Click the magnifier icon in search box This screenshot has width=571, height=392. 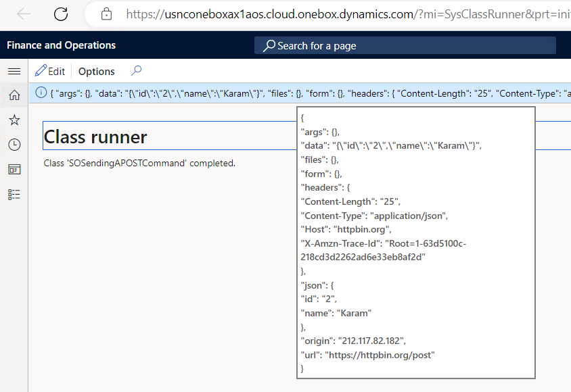coord(269,45)
